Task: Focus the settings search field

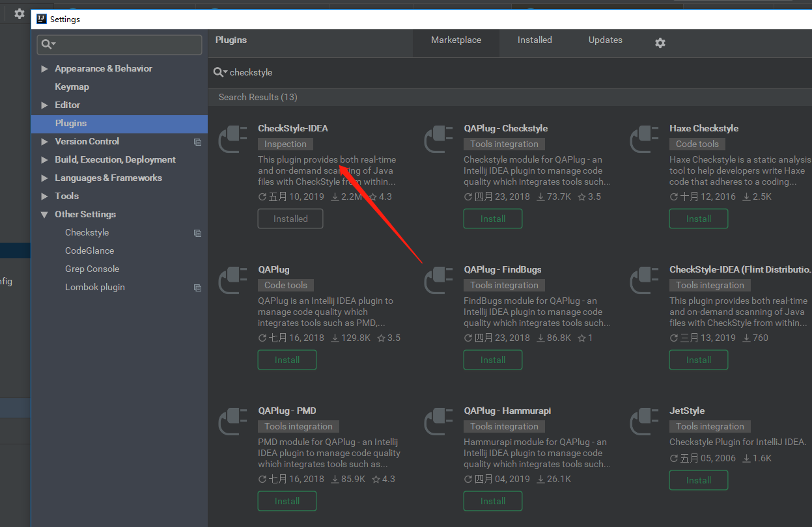Action: coord(120,44)
